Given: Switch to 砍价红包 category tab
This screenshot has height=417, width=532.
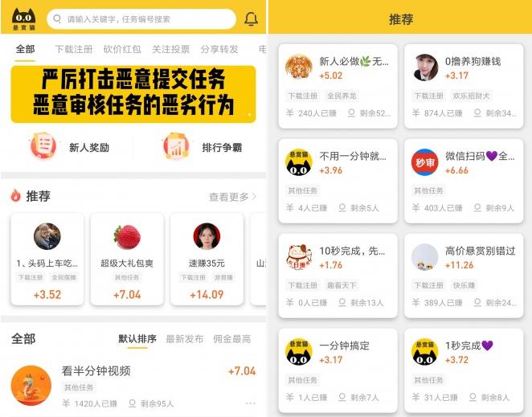Looking at the screenshot, I should [122, 49].
